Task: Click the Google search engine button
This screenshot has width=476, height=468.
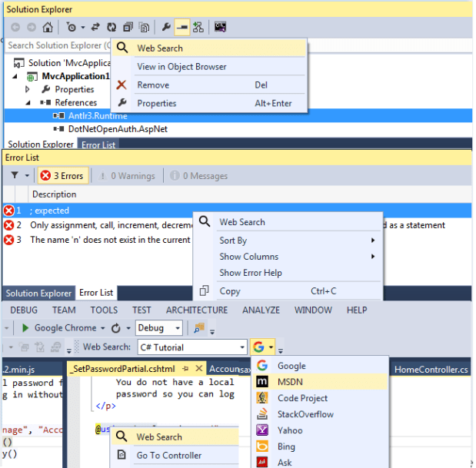Action: 258,347
